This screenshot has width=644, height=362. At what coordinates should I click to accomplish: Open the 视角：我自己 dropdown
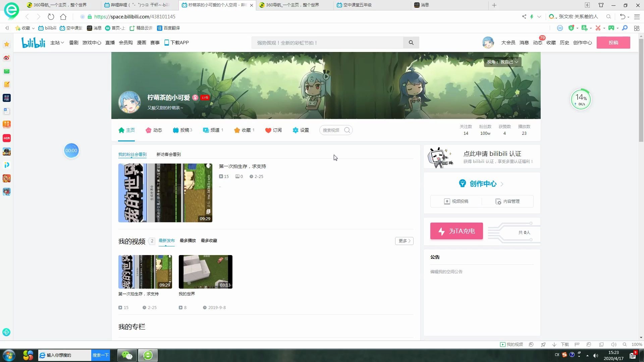coord(502,62)
